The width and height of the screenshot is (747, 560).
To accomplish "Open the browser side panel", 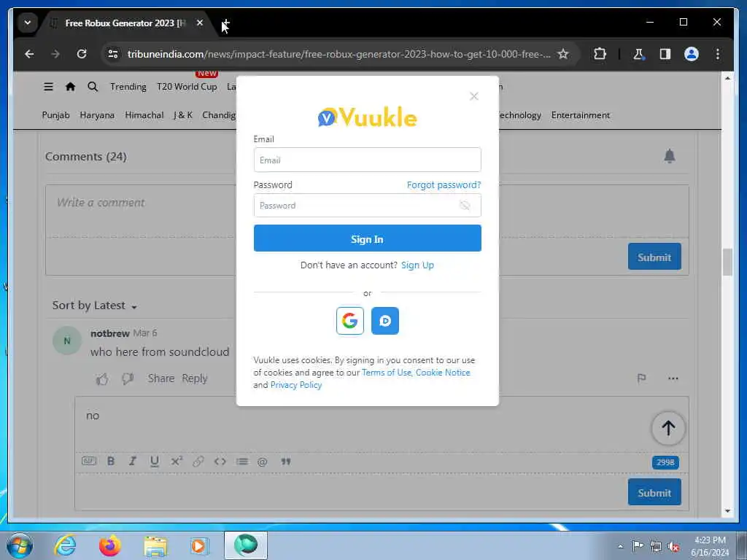I will click(x=665, y=54).
